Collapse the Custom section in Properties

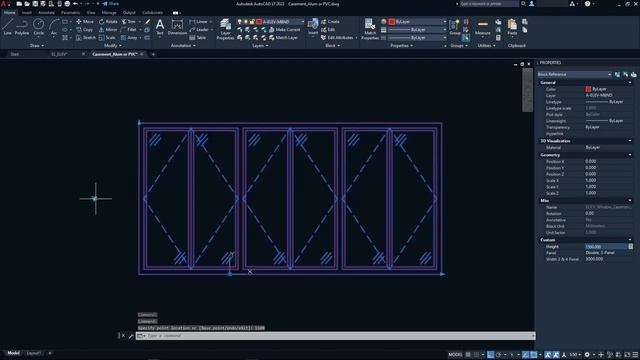coord(630,240)
